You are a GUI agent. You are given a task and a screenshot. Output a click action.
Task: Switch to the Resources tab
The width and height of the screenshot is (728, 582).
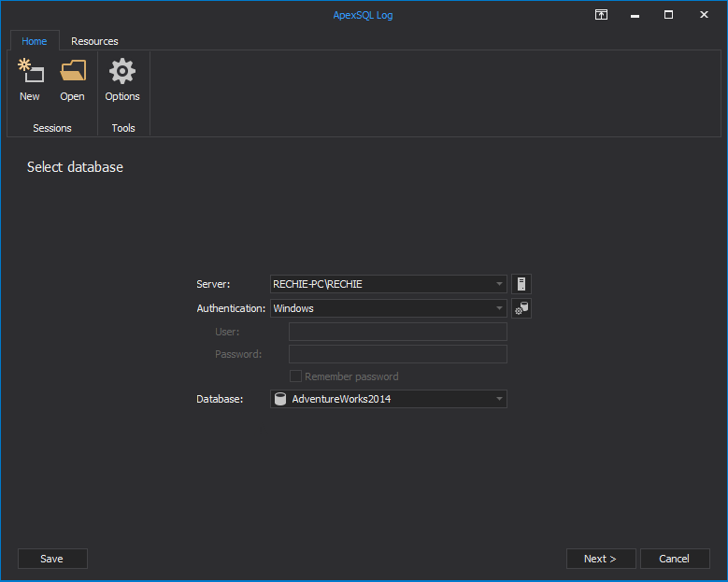(x=94, y=41)
